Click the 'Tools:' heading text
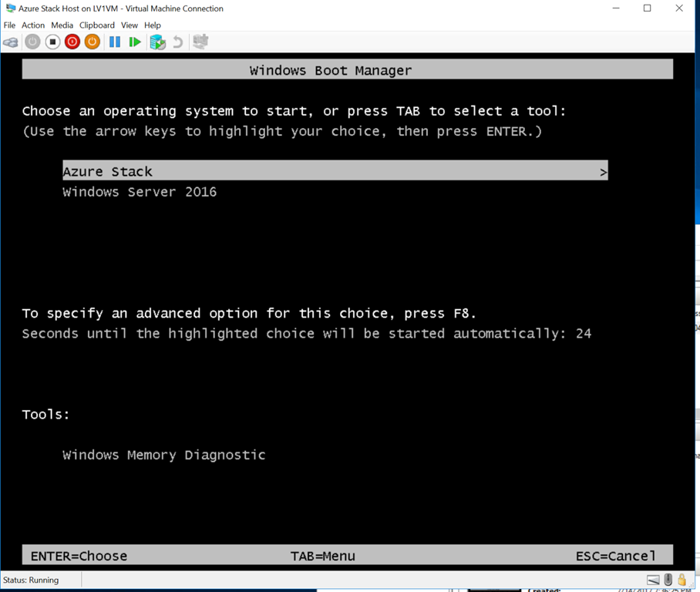The height and width of the screenshot is (592, 700). (x=46, y=414)
